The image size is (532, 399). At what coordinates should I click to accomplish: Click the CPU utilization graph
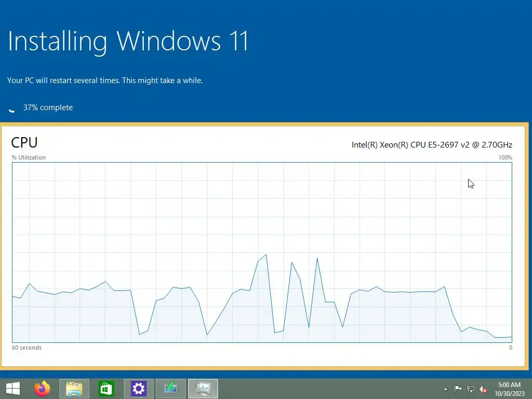262,252
